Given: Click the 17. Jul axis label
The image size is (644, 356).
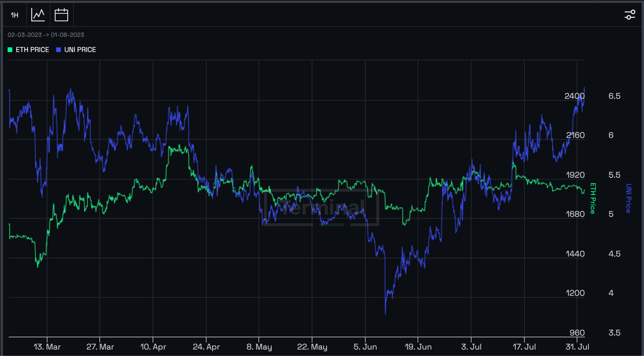Looking at the screenshot, I should (524, 347).
